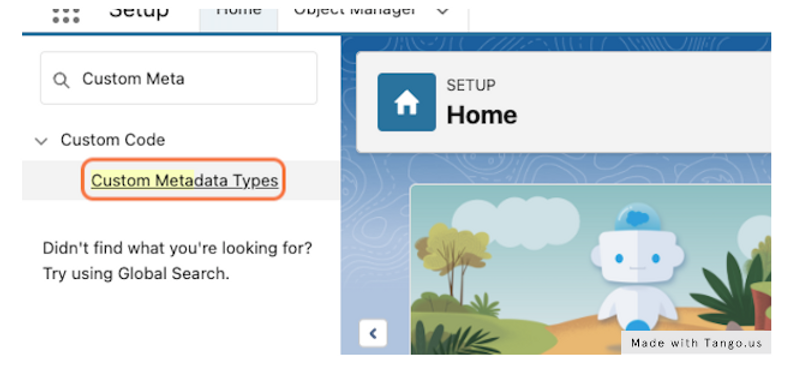790x369 pixels.
Task: Switch to the Object Manager tab
Action: [354, 12]
